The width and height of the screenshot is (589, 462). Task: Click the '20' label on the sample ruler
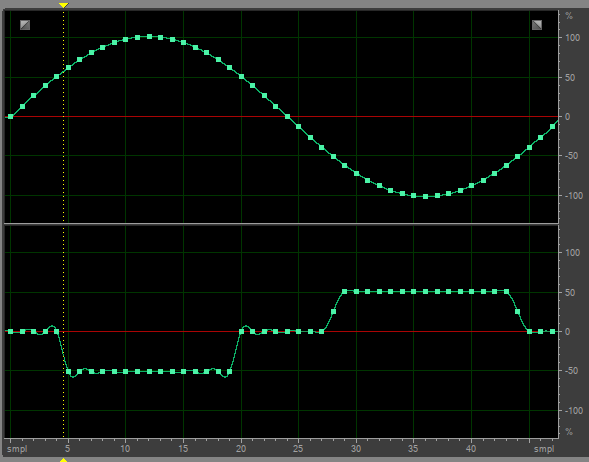[241, 448]
